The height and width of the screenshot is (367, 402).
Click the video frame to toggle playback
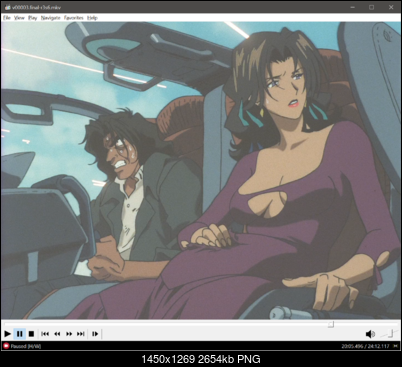201,170
